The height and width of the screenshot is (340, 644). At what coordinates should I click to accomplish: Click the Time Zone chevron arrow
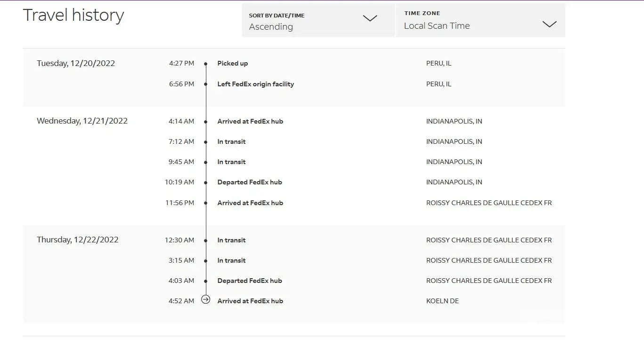click(x=549, y=24)
